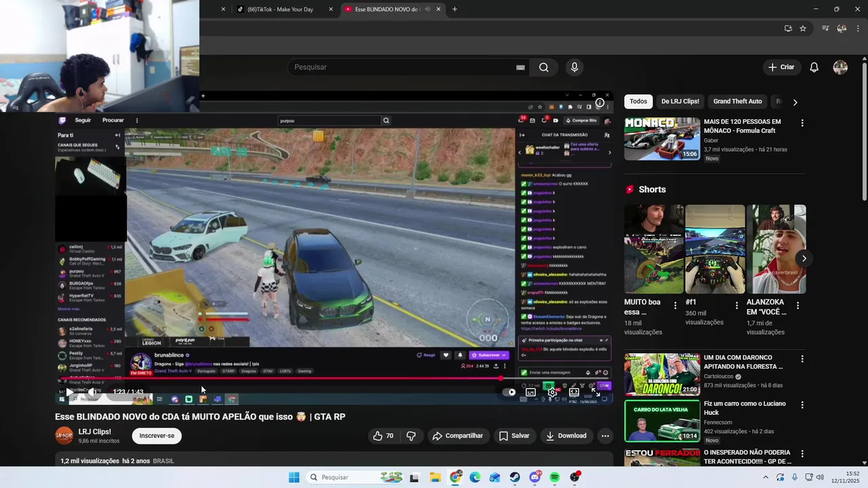The image size is (868, 488).
Task: Open options for MUITO boa essa short
Action: pyautogui.click(x=675, y=306)
